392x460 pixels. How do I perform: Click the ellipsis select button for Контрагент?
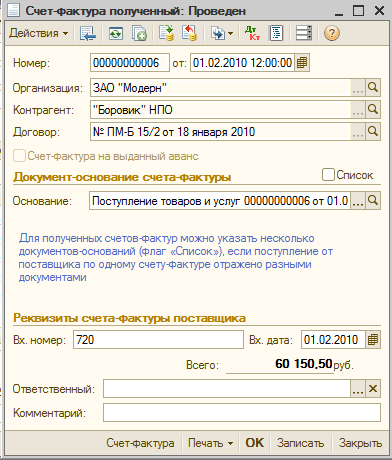(x=358, y=110)
